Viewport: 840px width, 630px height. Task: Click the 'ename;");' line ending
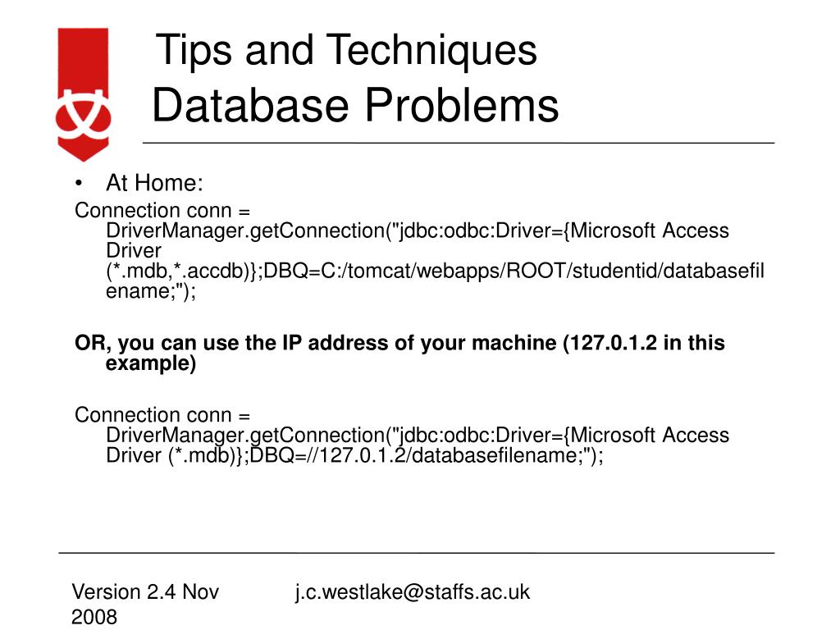[151, 291]
